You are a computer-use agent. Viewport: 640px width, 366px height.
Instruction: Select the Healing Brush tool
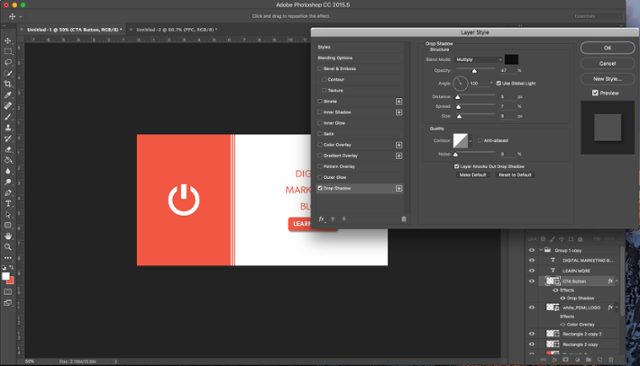pyautogui.click(x=8, y=106)
